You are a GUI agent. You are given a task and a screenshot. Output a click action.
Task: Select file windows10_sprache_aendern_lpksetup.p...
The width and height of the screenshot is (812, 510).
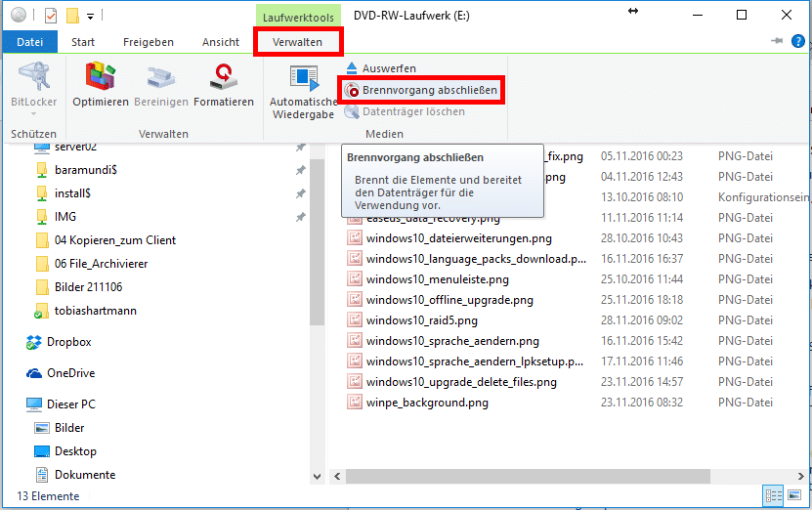point(475,361)
